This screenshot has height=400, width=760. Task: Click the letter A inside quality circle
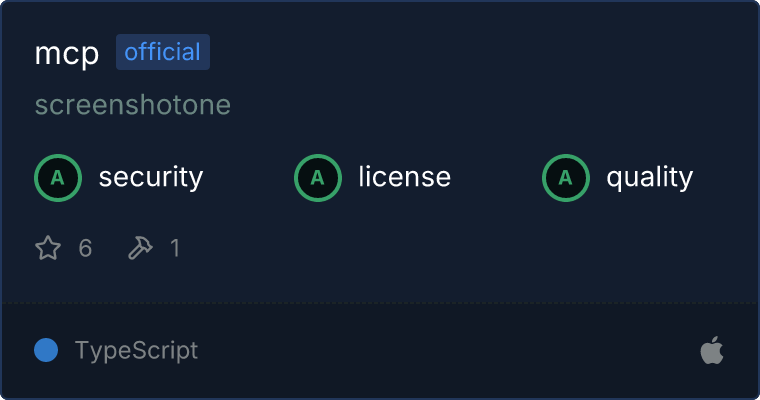[566, 178]
